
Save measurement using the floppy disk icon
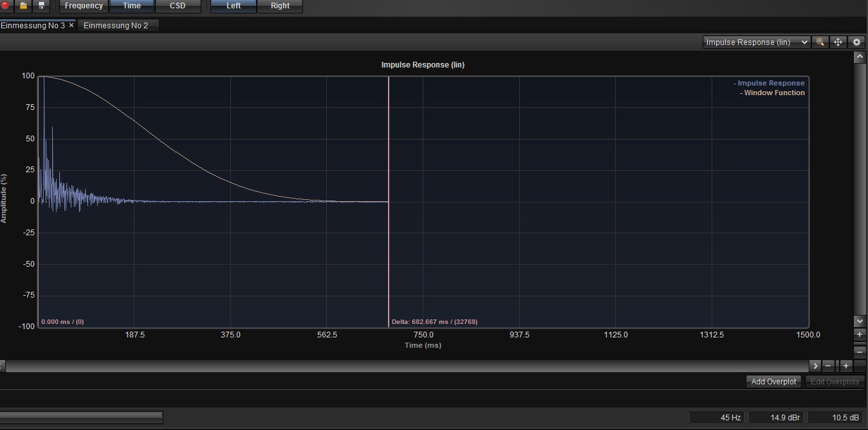[41, 6]
